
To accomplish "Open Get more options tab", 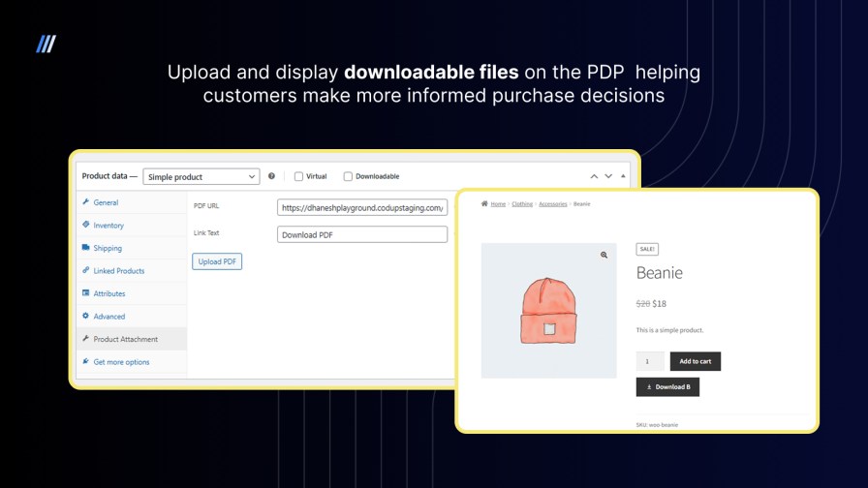I will click(x=132, y=362).
